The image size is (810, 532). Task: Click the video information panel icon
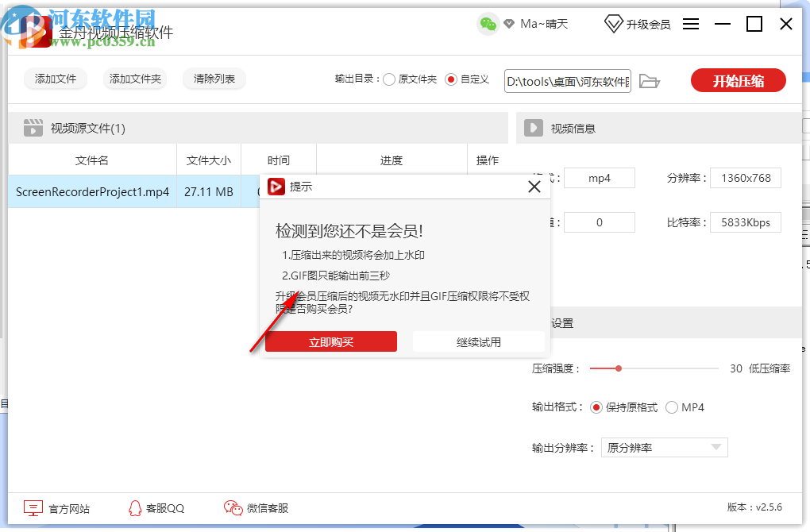click(533, 127)
